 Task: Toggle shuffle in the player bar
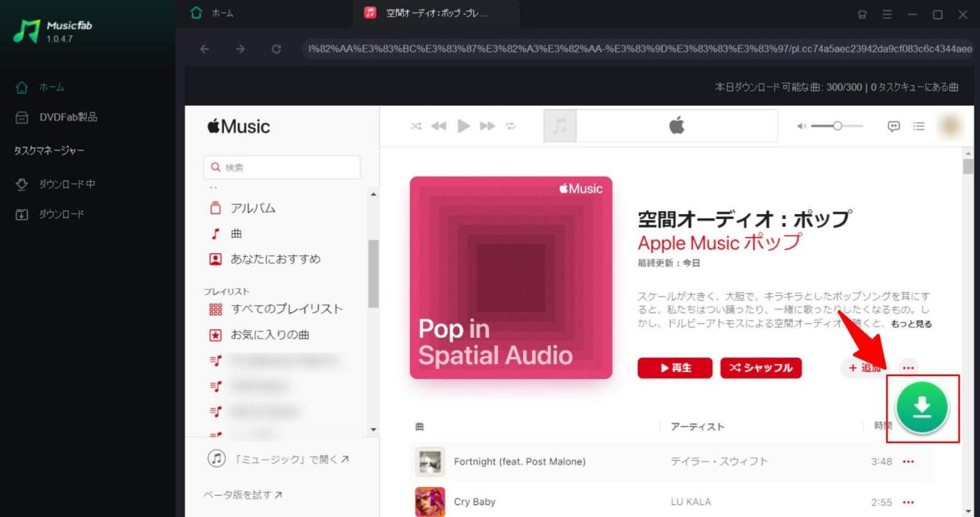pos(416,126)
